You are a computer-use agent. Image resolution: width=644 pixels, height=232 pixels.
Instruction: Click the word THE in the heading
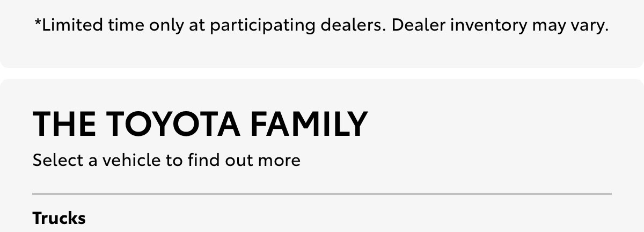pyautogui.click(x=64, y=124)
